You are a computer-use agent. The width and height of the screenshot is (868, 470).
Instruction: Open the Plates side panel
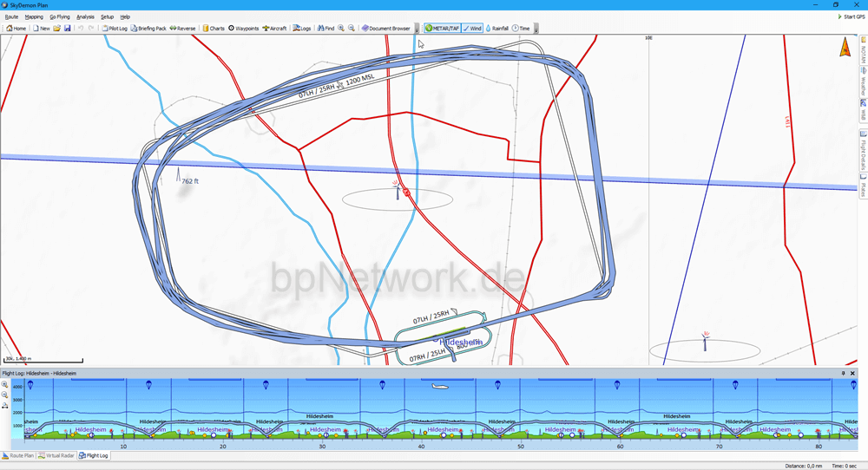(x=863, y=186)
